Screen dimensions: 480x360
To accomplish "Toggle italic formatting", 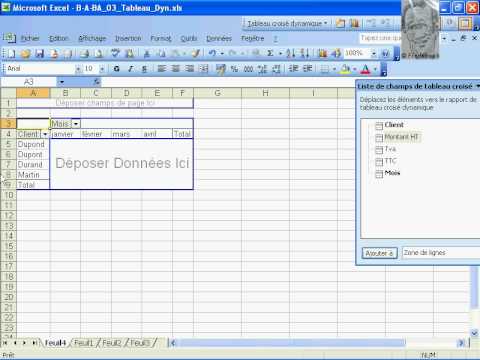I will click(x=130, y=69).
